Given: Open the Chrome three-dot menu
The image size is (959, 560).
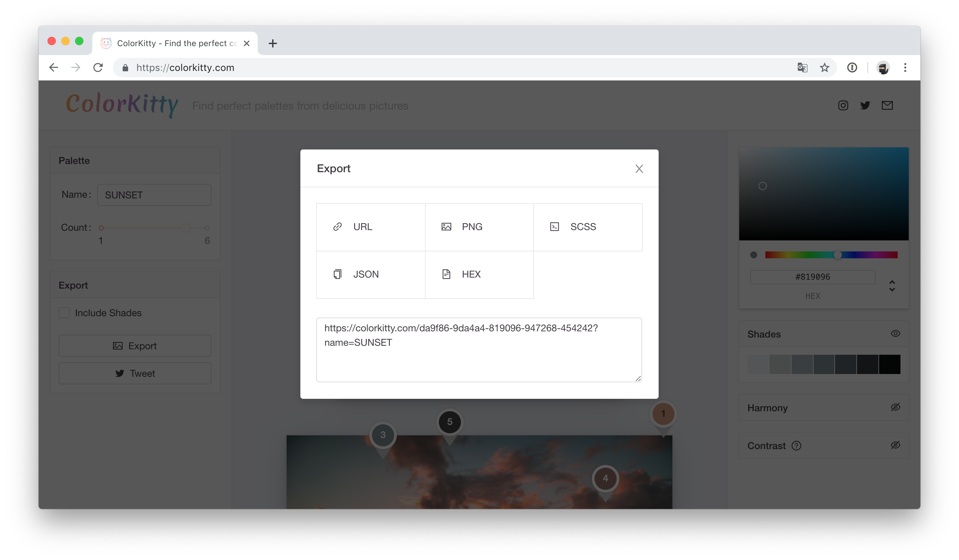Looking at the screenshot, I should point(905,68).
